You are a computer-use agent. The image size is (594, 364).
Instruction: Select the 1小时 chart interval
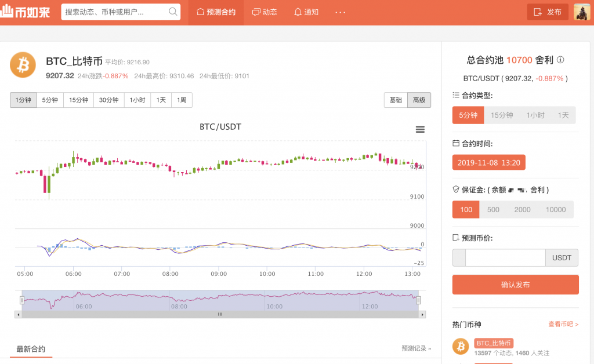(137, 100)
